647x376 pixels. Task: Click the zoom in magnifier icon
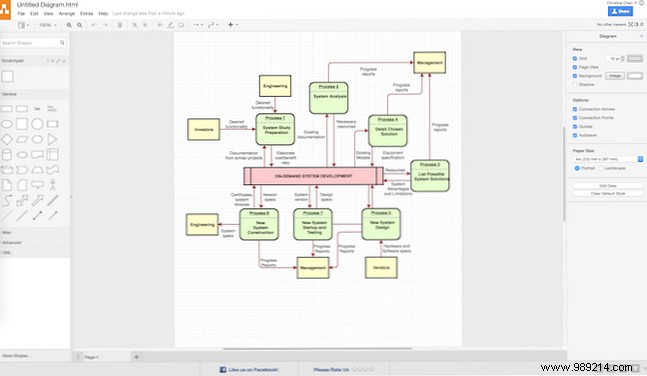69,25
